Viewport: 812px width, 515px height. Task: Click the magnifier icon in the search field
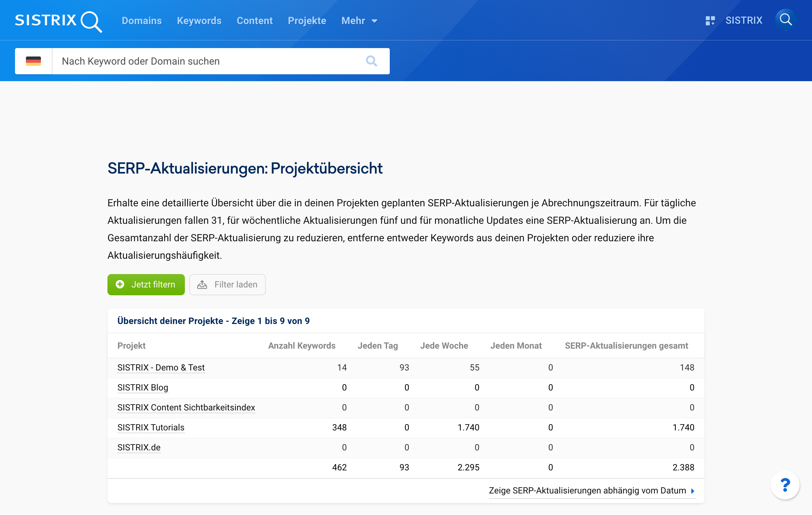tap(371, 61)
